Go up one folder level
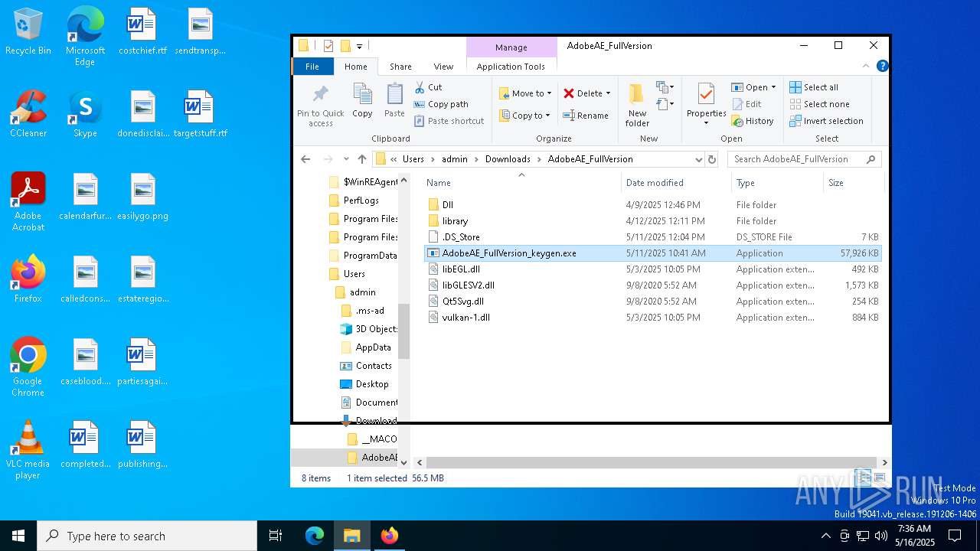 coord(362,159)
